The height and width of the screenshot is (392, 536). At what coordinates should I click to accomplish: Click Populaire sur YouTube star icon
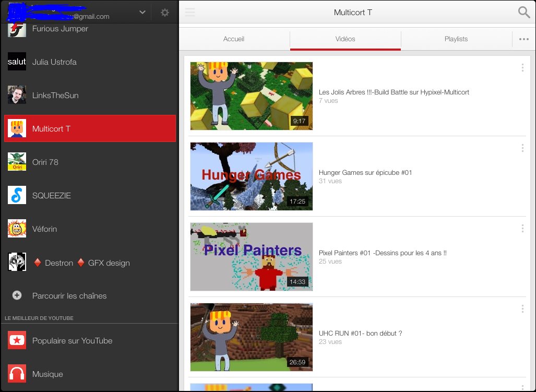tap(17, 340)
